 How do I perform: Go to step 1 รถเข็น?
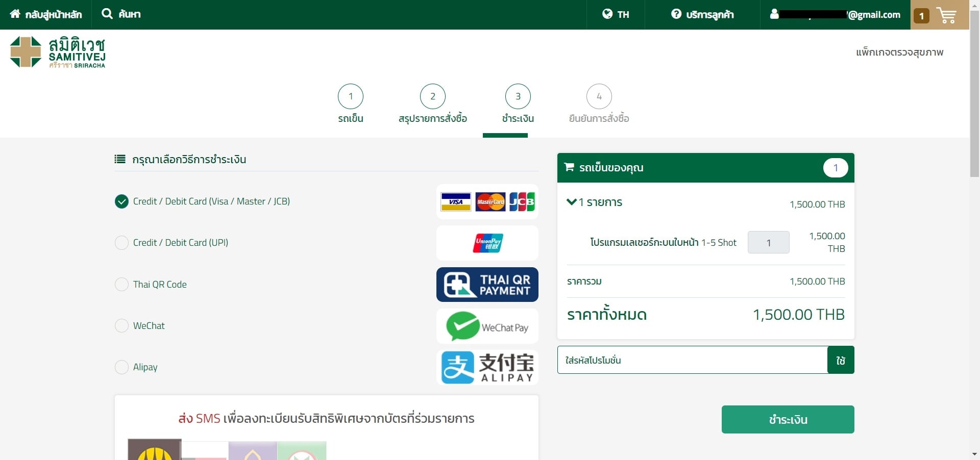(x=350, y=96)
